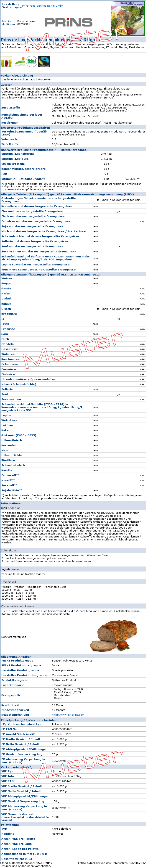Select the article number 87654321
Screen dimensions: 148x868
(23, 24)
